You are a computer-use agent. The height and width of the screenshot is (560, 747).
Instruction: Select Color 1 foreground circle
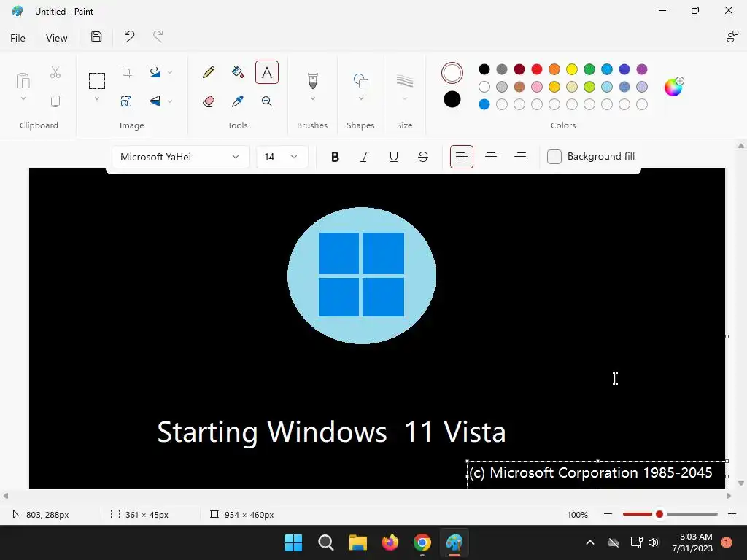point(452,73)
